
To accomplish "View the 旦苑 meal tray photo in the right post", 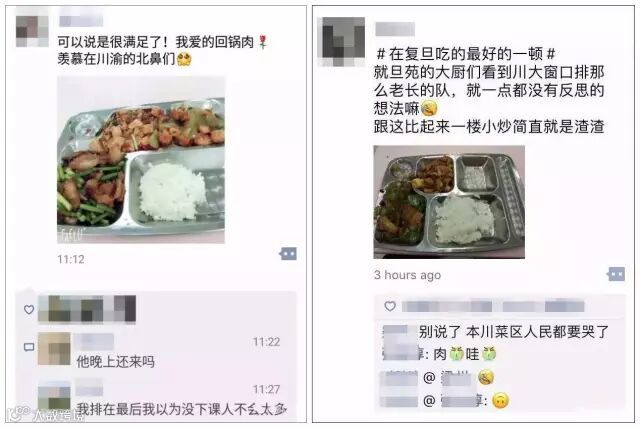I will tap(449, 202).
